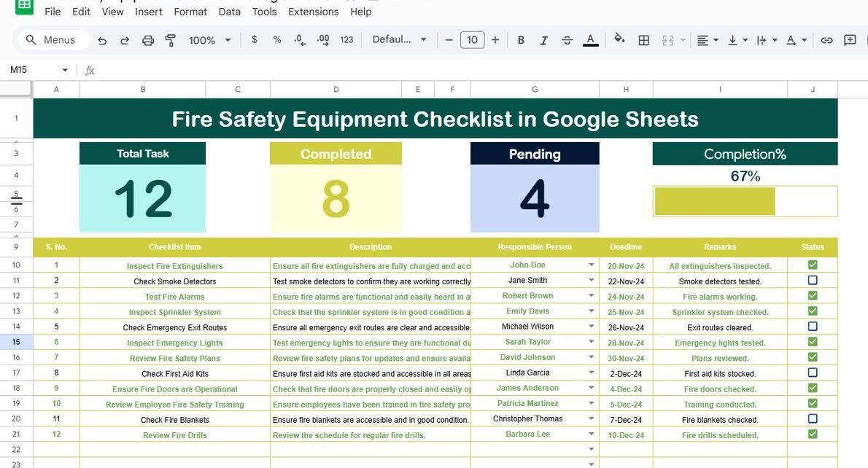The image size is (868, 468).
Task: Open fill color paint bucket
Action: (619, 39)
